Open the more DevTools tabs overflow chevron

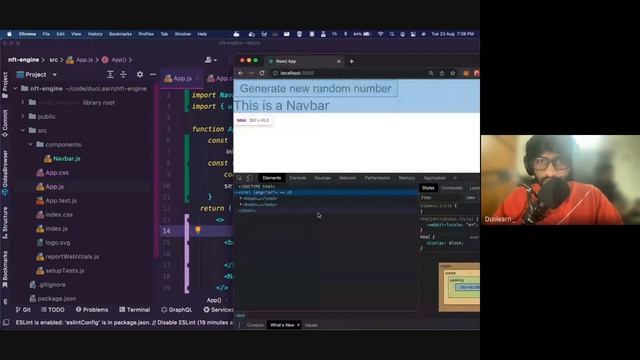(x=455, y=178)
